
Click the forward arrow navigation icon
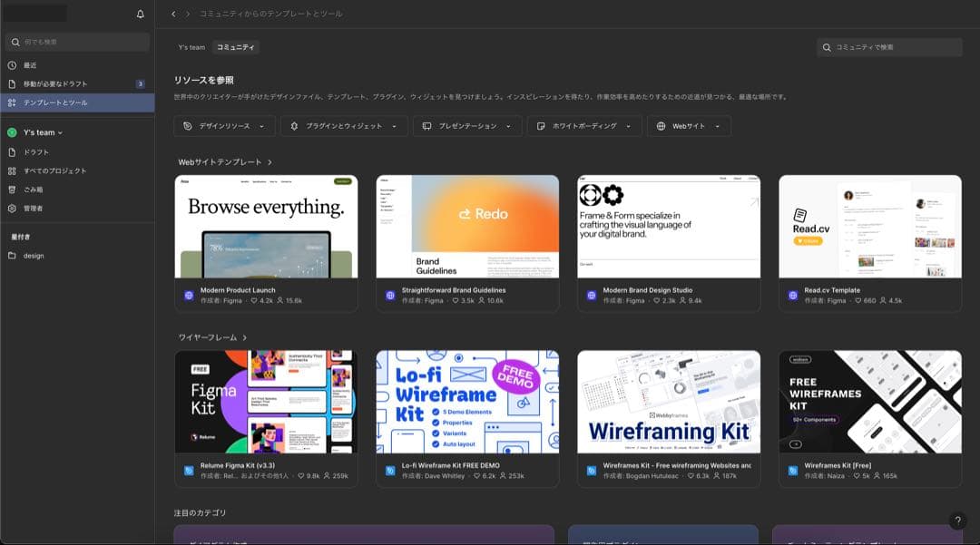click(x=188, y=15)
